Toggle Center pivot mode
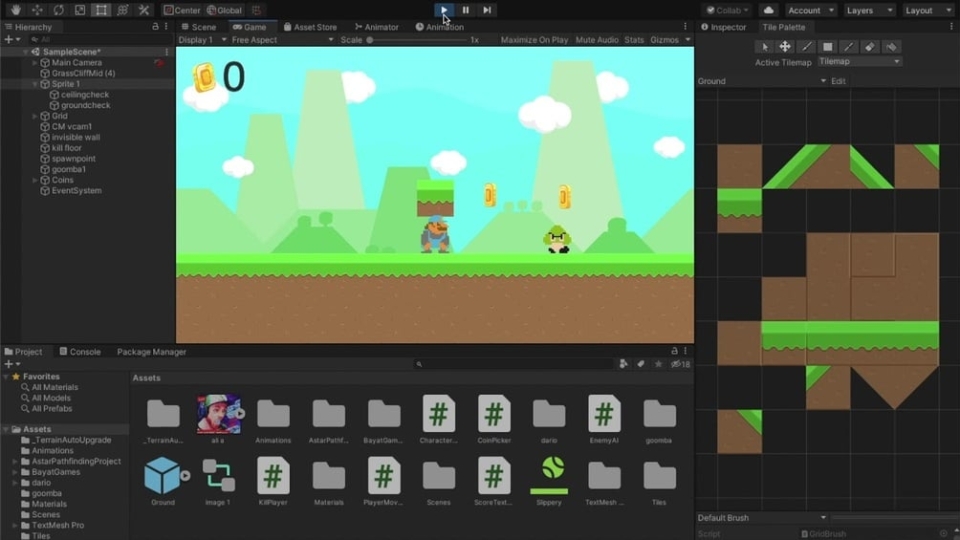The height and width of the screenshot is (540, 960). coord(182,10)
